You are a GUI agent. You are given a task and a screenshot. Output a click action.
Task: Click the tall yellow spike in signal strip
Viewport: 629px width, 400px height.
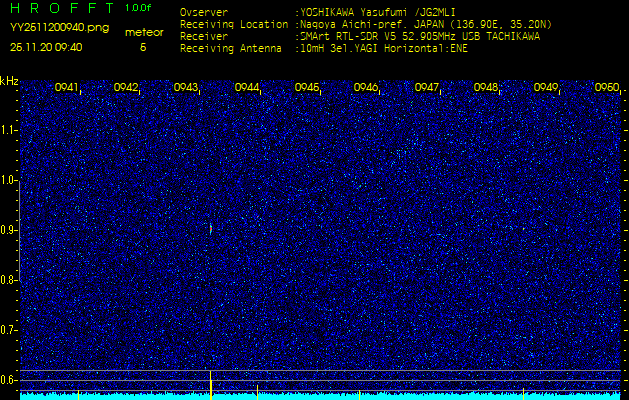click(210, 383)
